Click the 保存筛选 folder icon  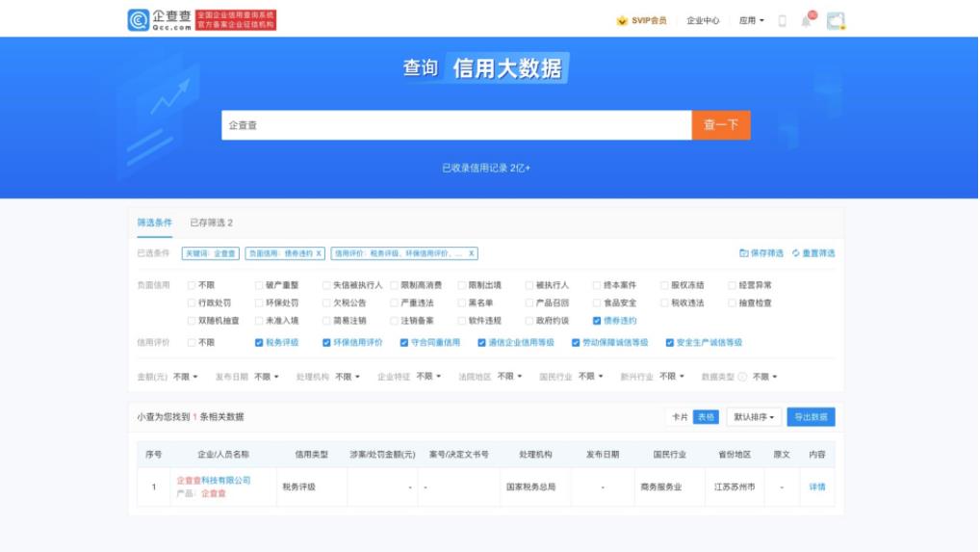(x=744, y=253)
